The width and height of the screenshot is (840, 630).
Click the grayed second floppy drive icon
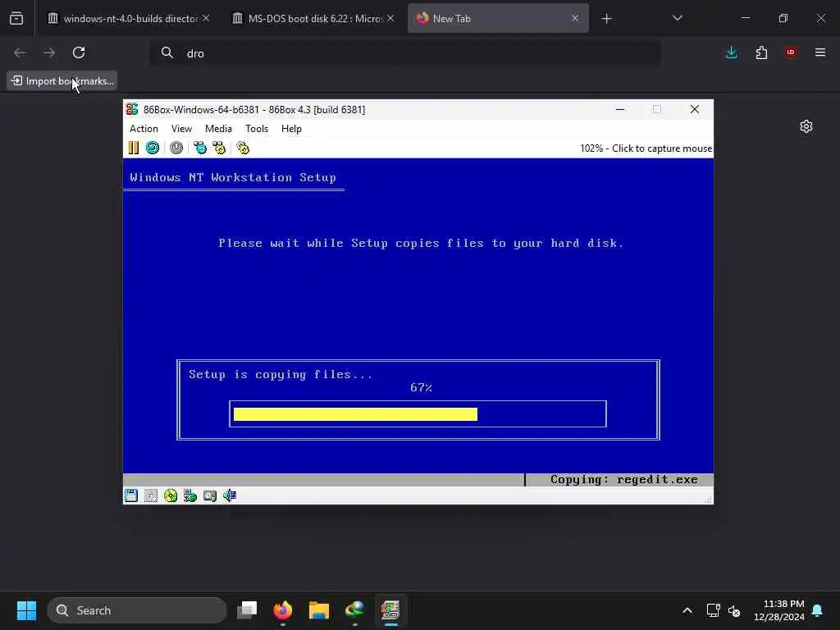coord(151,495)
